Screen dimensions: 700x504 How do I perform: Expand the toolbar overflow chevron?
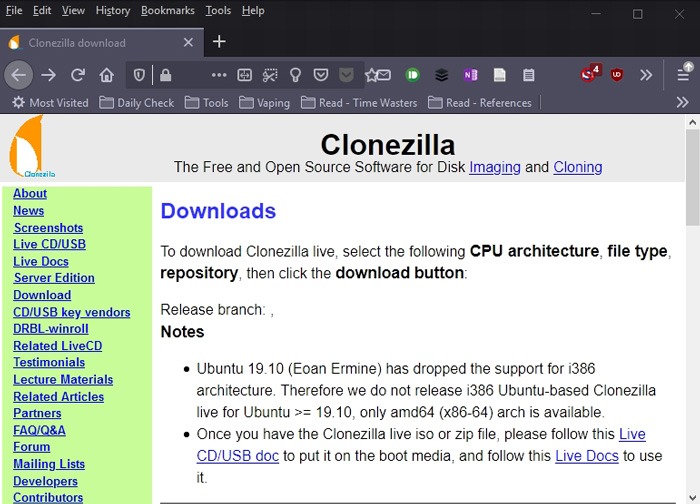tap(646, 75)
